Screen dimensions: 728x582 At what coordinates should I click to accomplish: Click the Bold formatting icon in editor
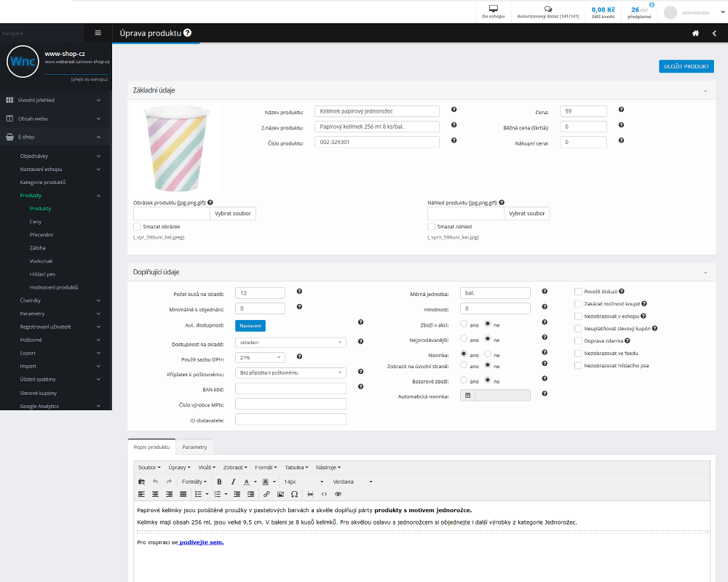point(219,482)
